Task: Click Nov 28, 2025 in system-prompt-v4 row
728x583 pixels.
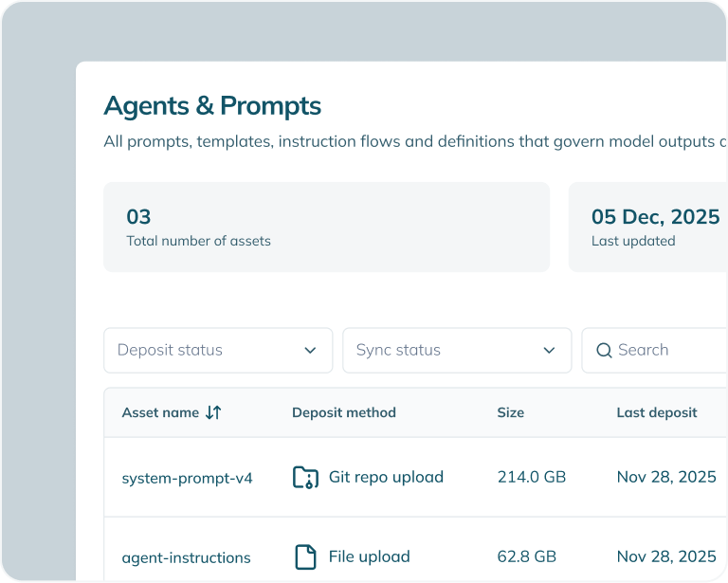Action: 666,477
